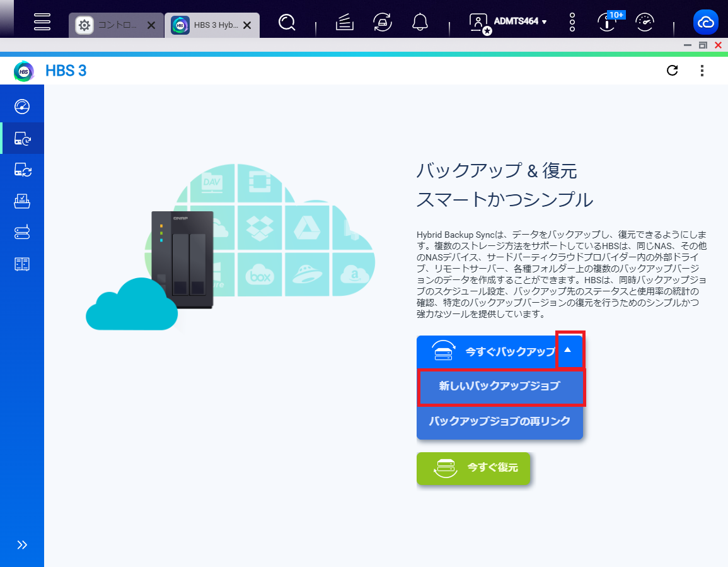Expand the ADMTS464 user dropdown
The image size is (728, 567).
click(520, 21)
